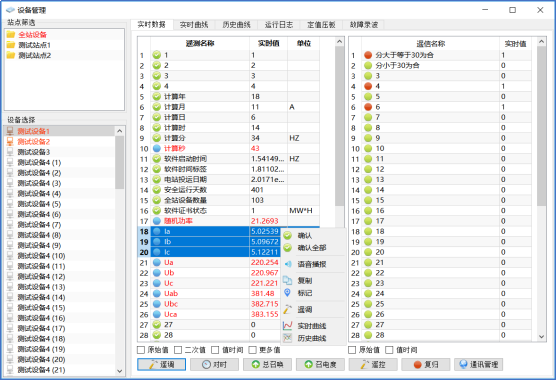Viewport: 556px width, 381px height.
Task: Click the 标记 pin marker icon
Action: (287, 293)
